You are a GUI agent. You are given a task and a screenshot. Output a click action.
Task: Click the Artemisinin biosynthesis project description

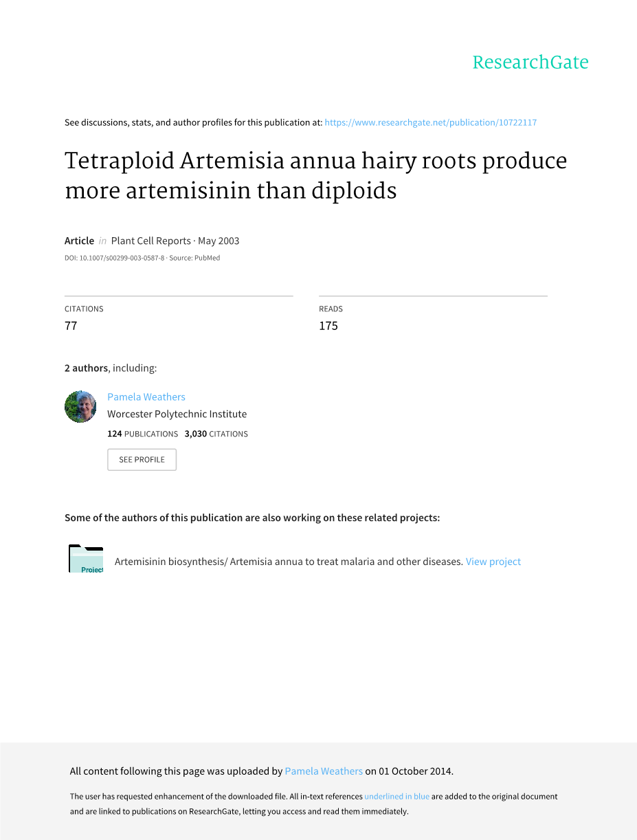coord(289,562)
